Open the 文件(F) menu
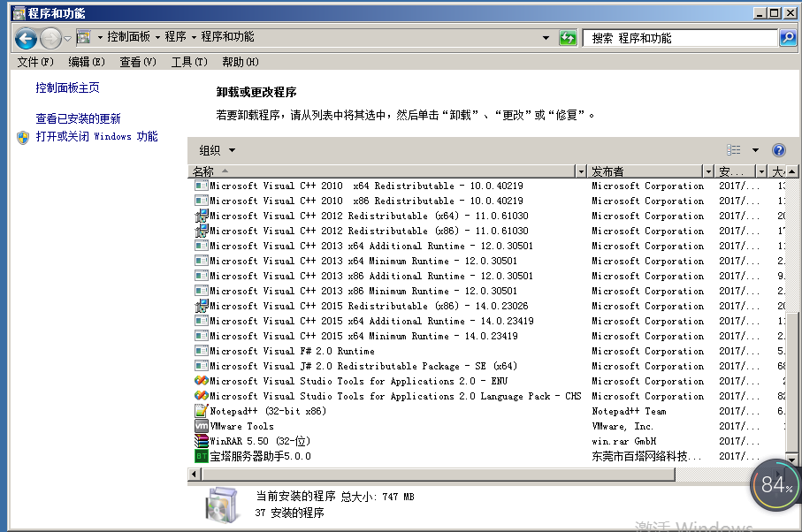 [x=35, y=62]
